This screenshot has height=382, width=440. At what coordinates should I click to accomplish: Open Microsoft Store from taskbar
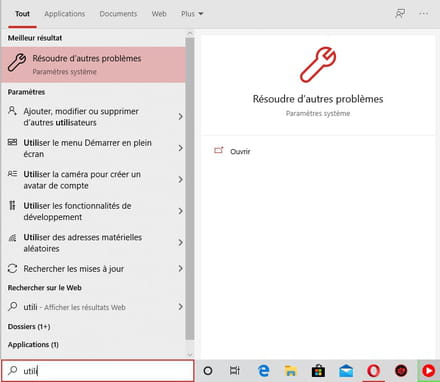tap(318, 371)
